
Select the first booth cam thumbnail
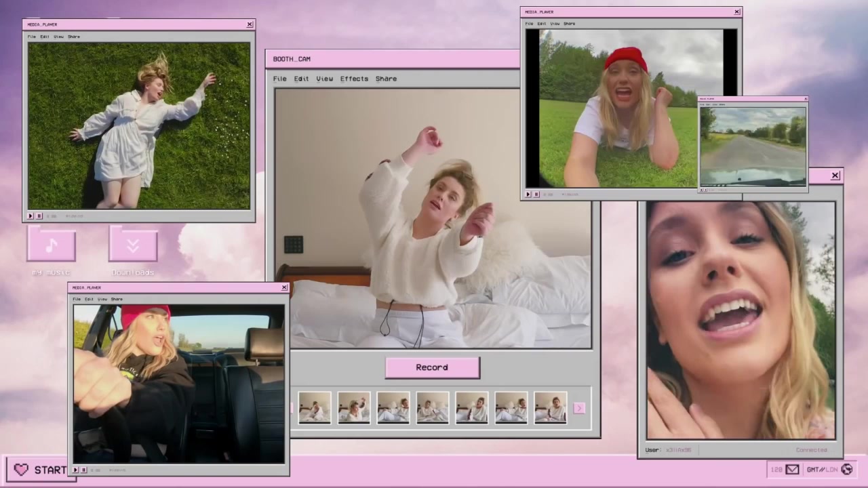point(315,408)
